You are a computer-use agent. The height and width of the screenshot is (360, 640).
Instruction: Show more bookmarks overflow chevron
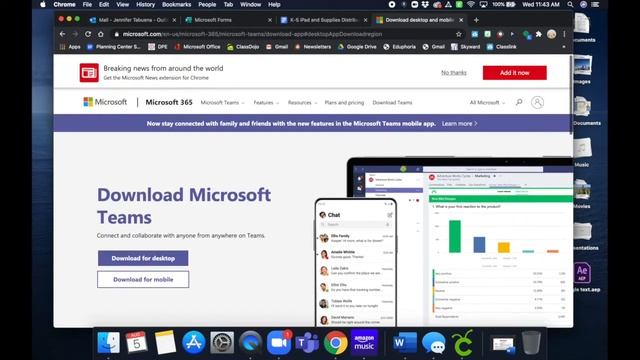564,47
